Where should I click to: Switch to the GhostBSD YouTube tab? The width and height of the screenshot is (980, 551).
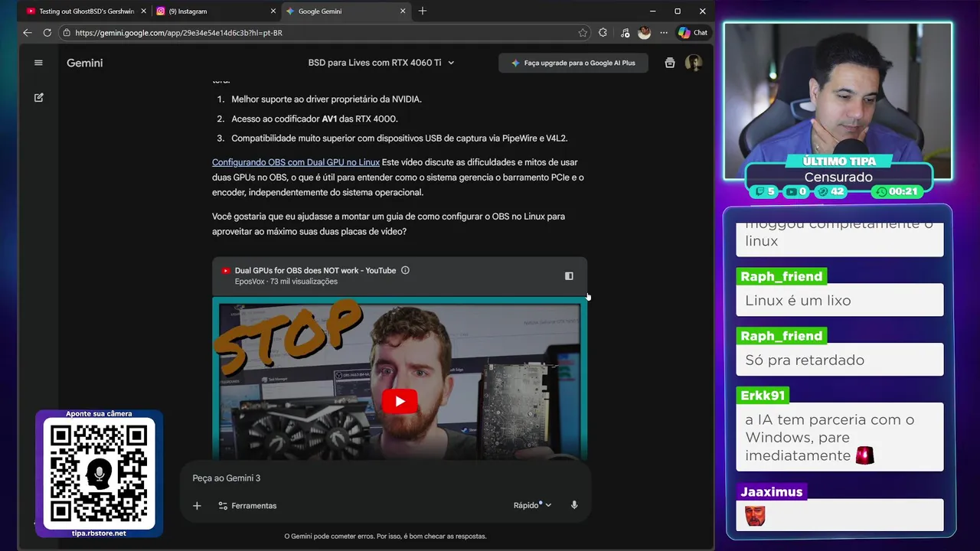point(85,11)
